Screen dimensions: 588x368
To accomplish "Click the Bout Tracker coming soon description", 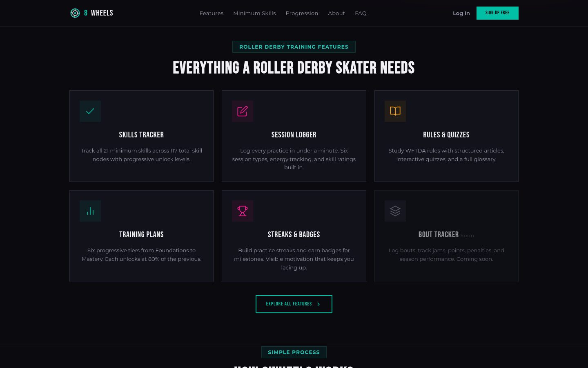I will click(x=446, y=255).
